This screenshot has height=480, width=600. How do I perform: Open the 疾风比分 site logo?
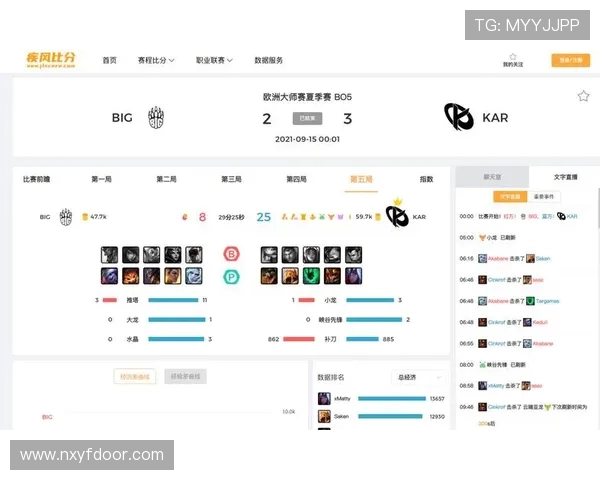[51, 60]
